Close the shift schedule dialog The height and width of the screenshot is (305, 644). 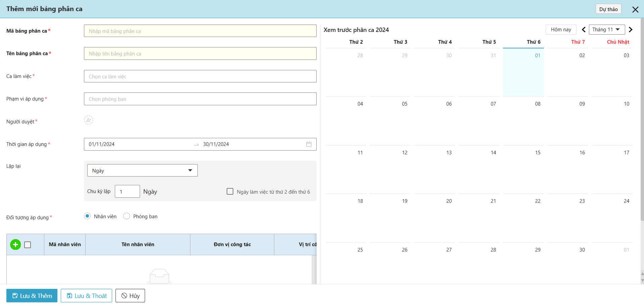tap(635, 9)
